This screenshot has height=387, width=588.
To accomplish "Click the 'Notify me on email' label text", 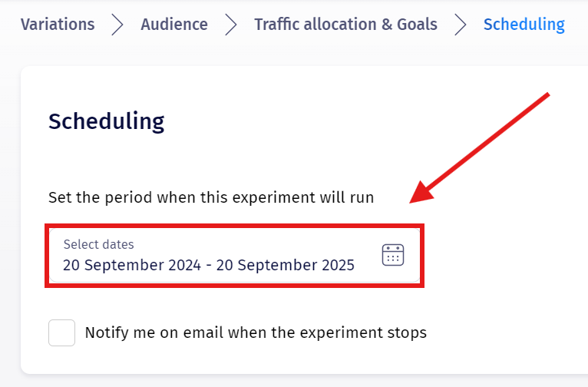I will (x=256, y=333).
